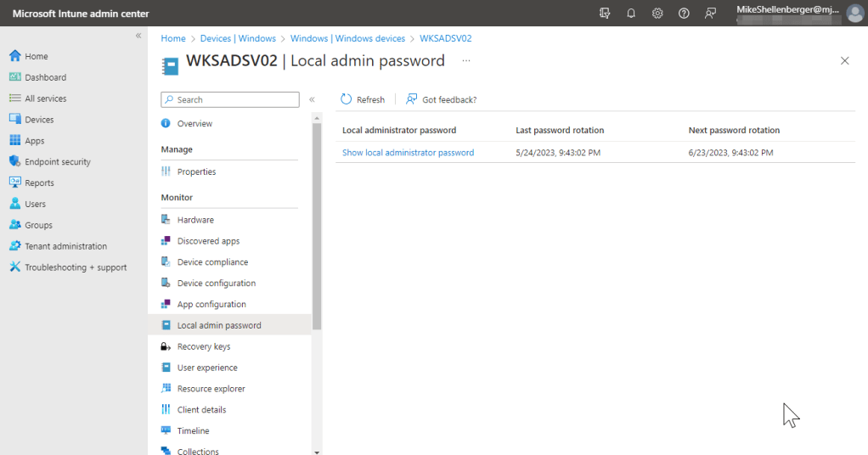Select Recovery keys menu item
The image size is (868, 455).
point(203,346)
